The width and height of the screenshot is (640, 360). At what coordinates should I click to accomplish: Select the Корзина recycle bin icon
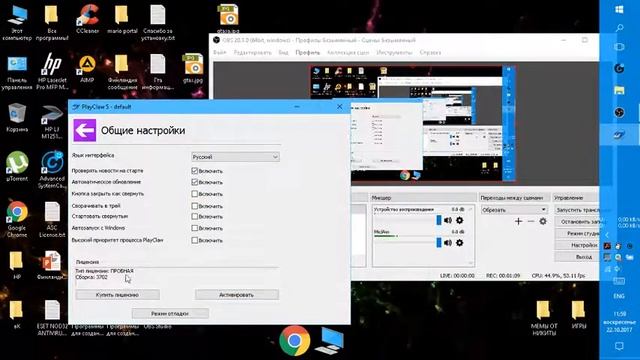17,118
